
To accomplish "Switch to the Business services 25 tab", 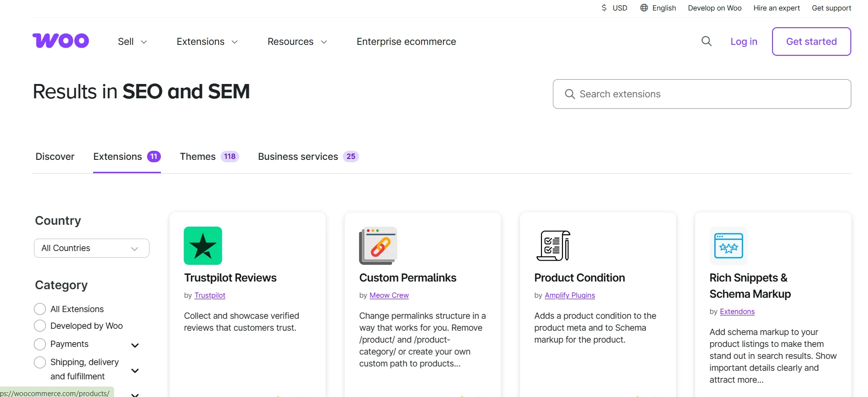I will pyautogui.click(x=308, y=157).
